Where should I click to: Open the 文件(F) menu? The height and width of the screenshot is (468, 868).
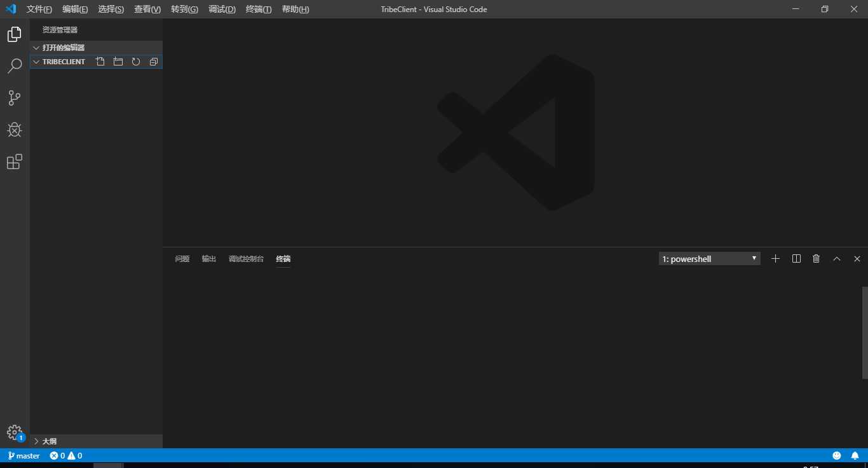(39, 10)
